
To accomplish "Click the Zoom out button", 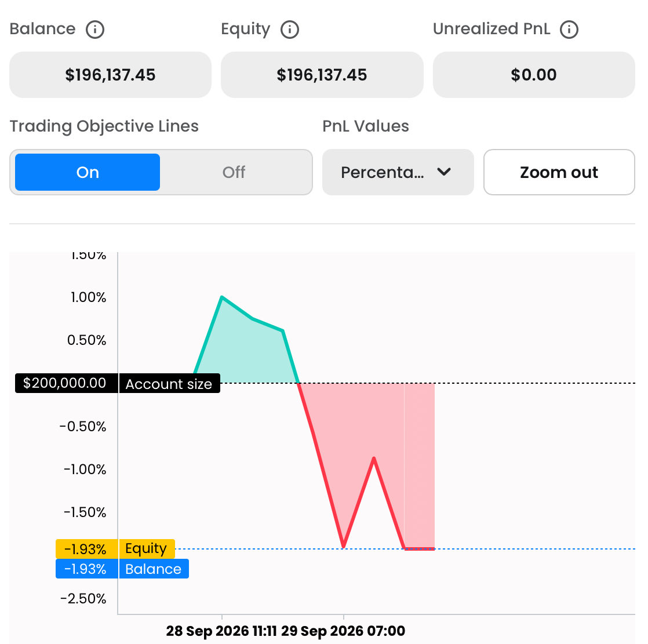I will point(559,172).
